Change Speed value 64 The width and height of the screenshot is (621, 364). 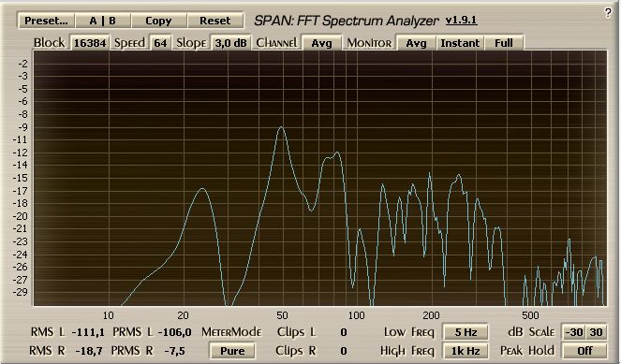[160, 43]
